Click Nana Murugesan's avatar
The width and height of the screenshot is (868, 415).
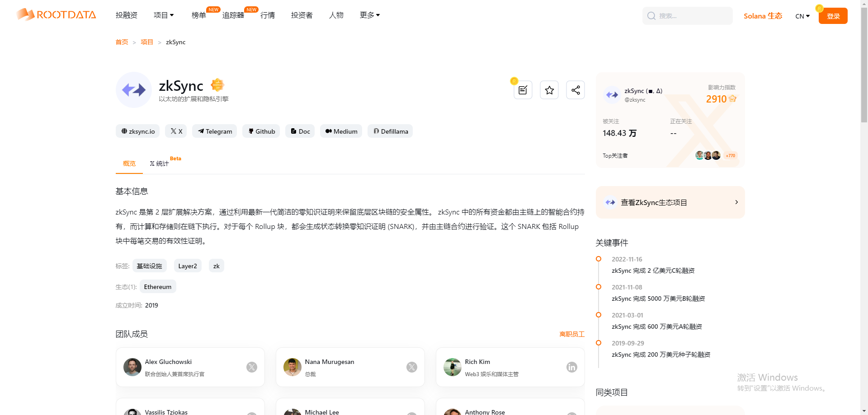(292, 367)
